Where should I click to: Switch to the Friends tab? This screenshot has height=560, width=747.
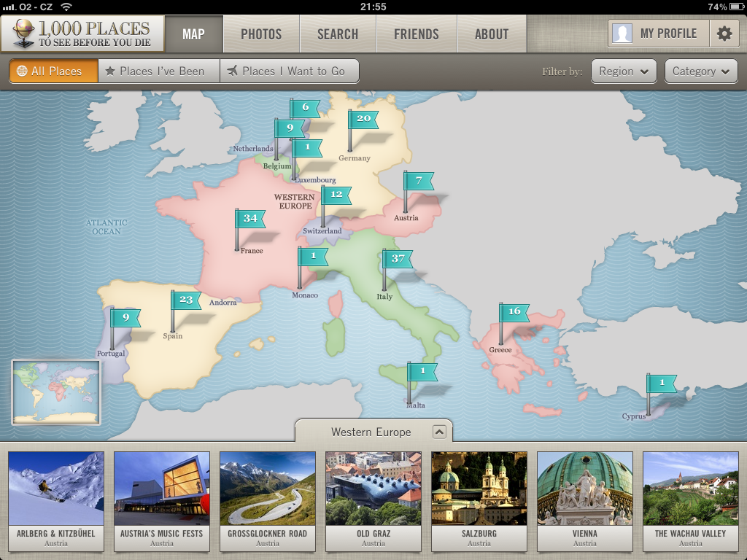[417, 34]
